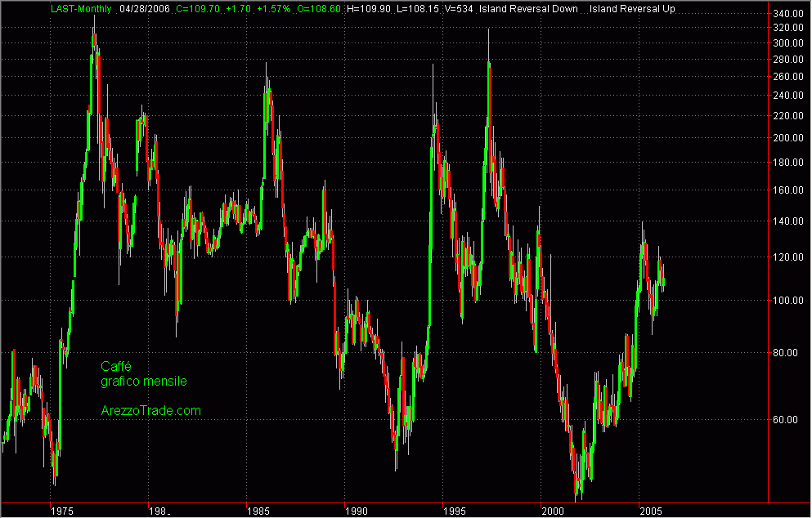Viewport: 812px width, 518px height.
Task: Click the LAST-Monthly symbol label
Action: tap(83, 9)
